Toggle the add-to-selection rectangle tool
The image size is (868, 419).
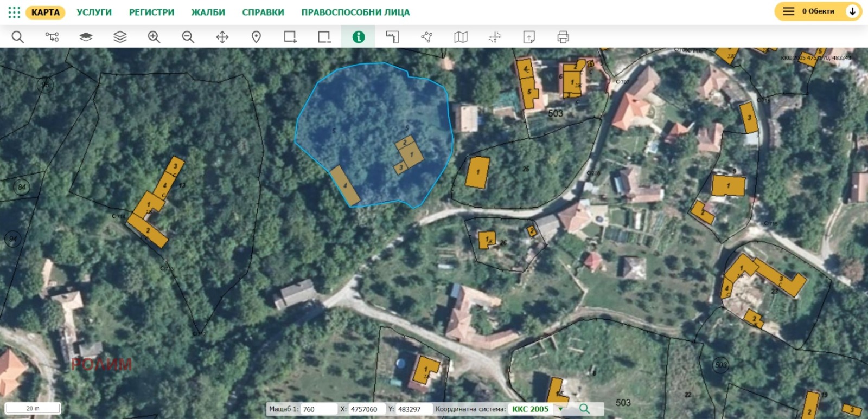[x=290, y=37]
